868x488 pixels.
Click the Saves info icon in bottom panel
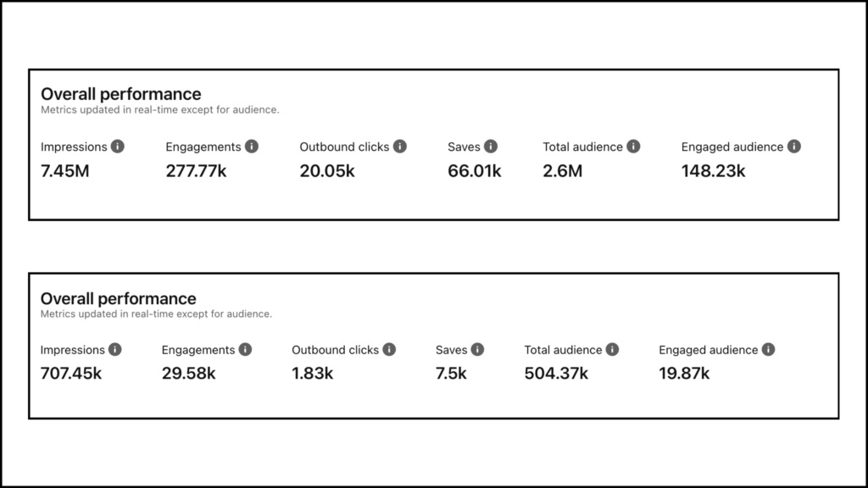click(478, 349)
